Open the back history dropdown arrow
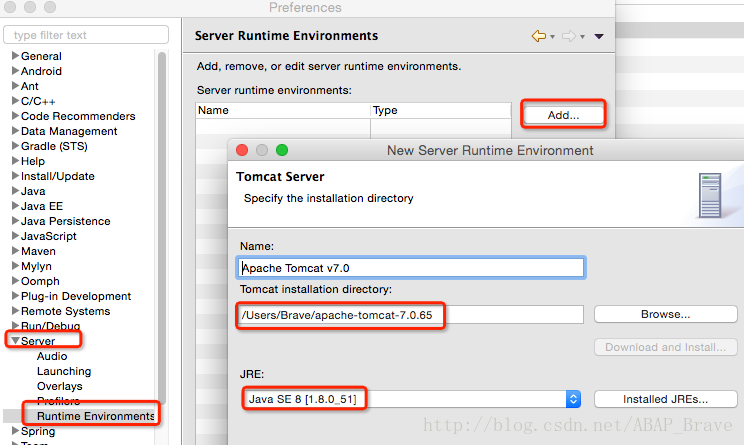744x445 pixels. (552, 37)
